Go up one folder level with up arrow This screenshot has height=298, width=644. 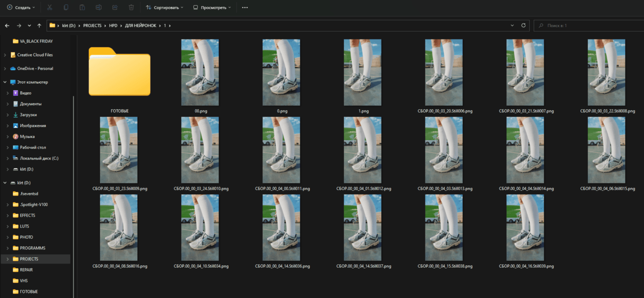(x=39, y=25)
